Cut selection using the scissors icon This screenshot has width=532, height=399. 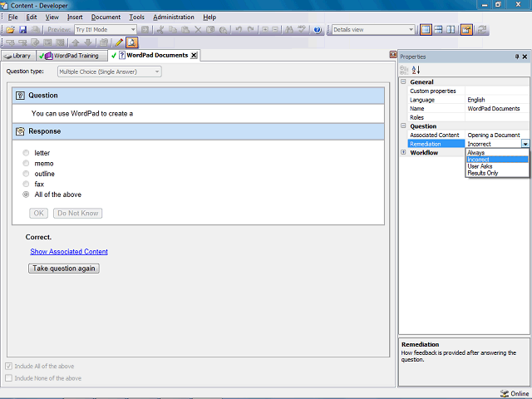pyautogui.click(x=160, y=30)
